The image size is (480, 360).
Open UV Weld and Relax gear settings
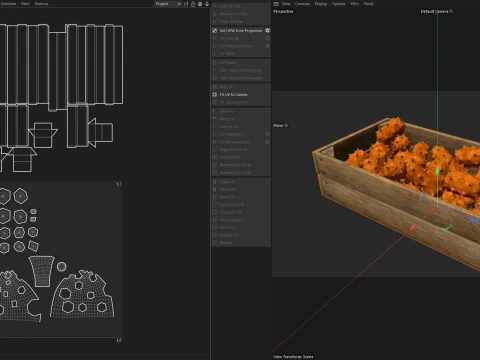(x=267, y=46)
